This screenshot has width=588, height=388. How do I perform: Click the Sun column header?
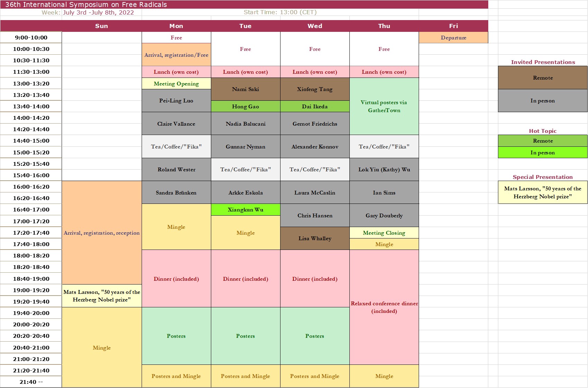point(102,26)
